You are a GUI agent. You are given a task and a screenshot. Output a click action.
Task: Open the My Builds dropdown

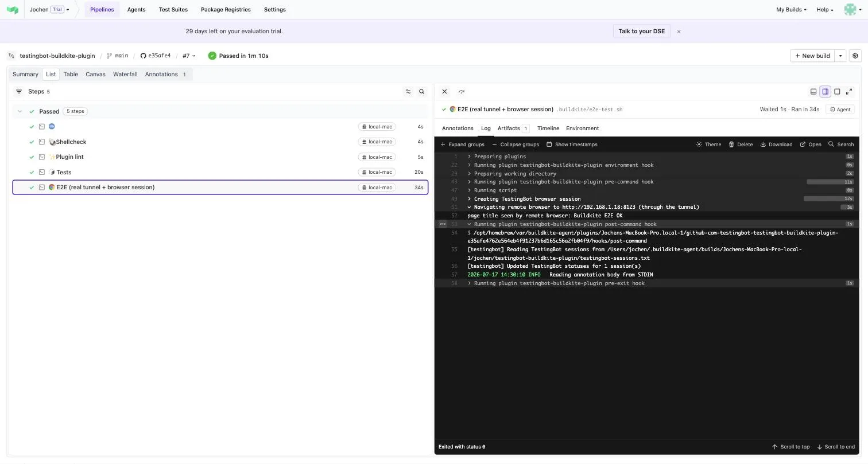791,10
